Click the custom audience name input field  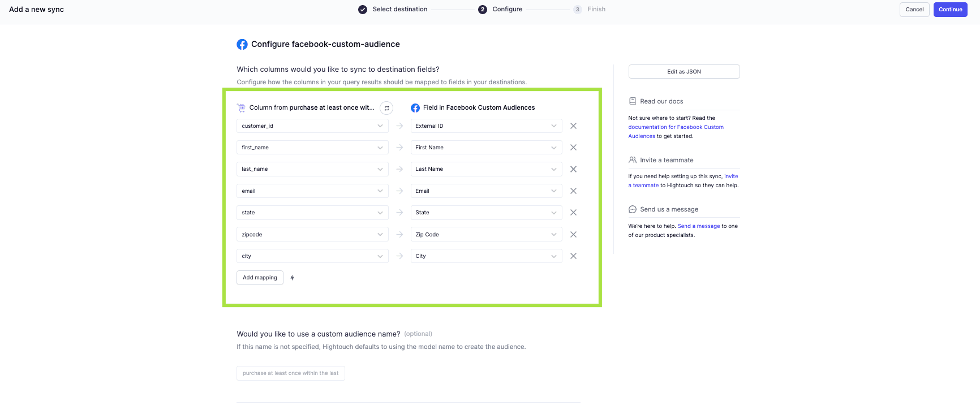coord(290,373)
